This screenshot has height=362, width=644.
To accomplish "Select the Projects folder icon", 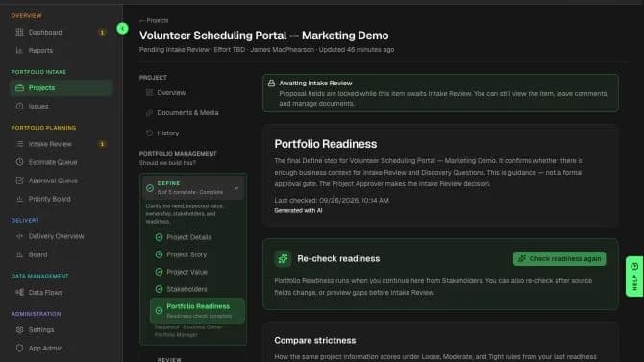I will tap(19, 87).
